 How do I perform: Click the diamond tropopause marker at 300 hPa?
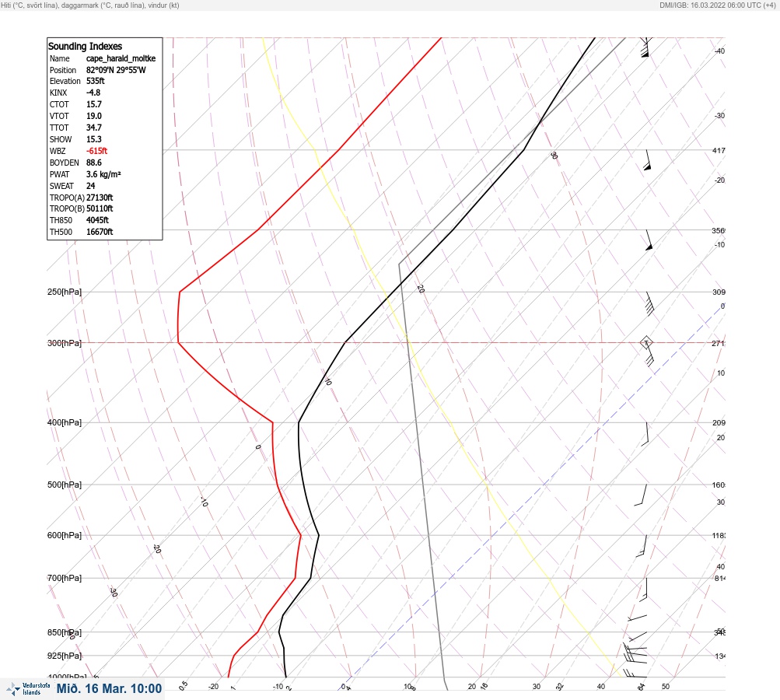[x=646, y=342]
